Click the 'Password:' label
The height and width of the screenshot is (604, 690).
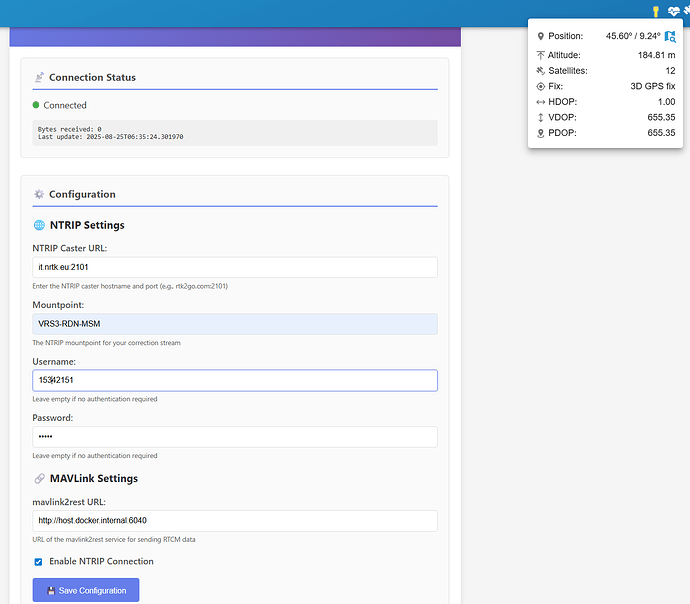(x=53, y=418)
